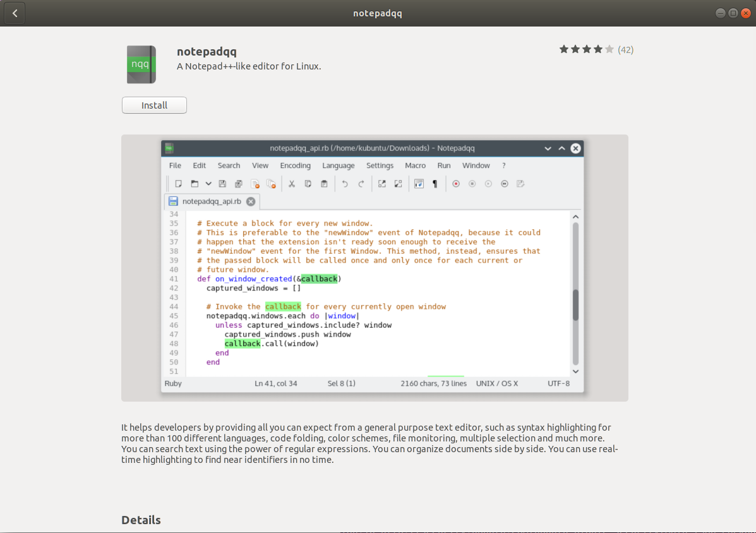Click 'Sel 8 (1)' status entry
Viewport: 756px width, 533px height.
pyautogui.click(x=341, y=383)
